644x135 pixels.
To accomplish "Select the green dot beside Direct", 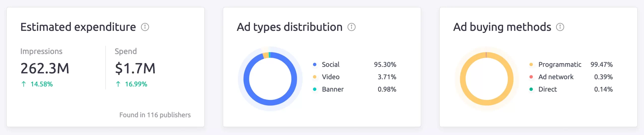I will 531,89.
